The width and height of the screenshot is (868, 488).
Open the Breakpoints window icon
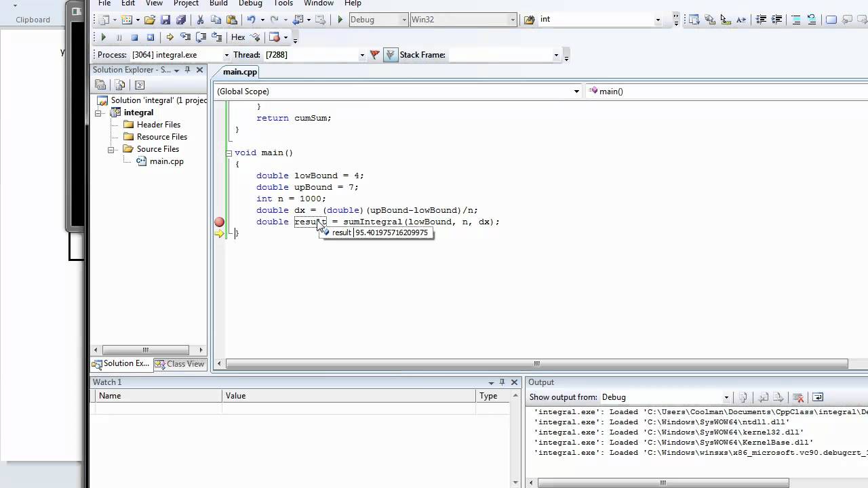(274, 37)
